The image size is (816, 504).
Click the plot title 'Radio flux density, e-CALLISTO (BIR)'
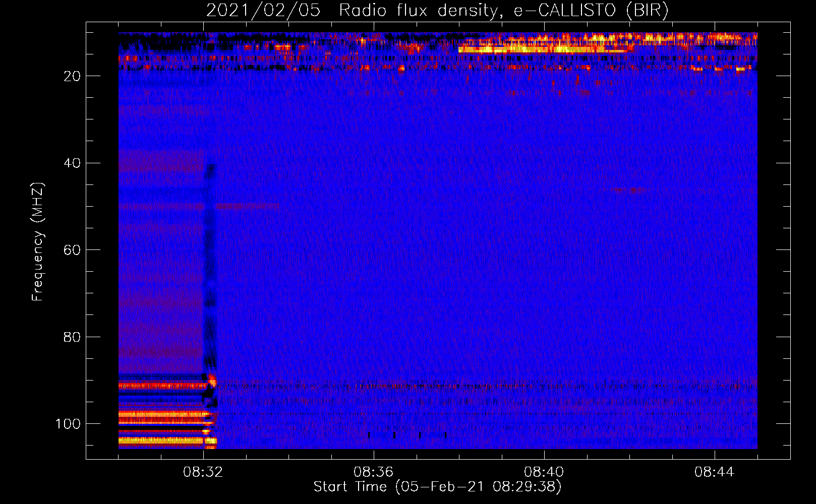[504, 11]
